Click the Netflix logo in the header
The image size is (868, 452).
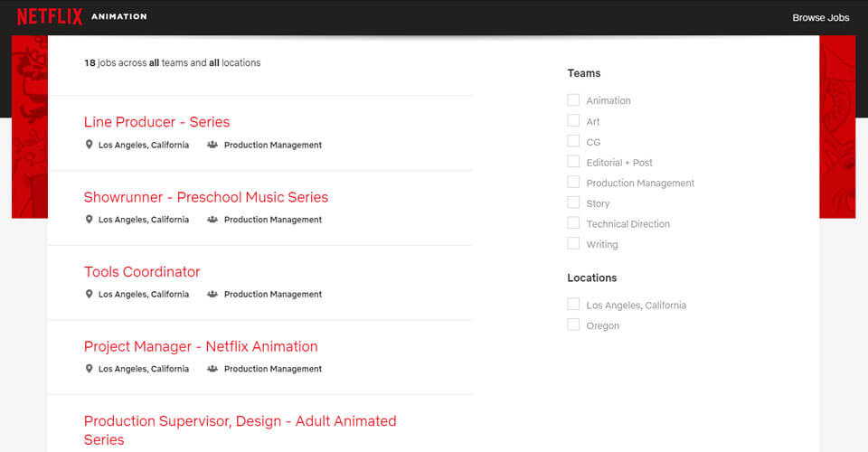[49, 16]
